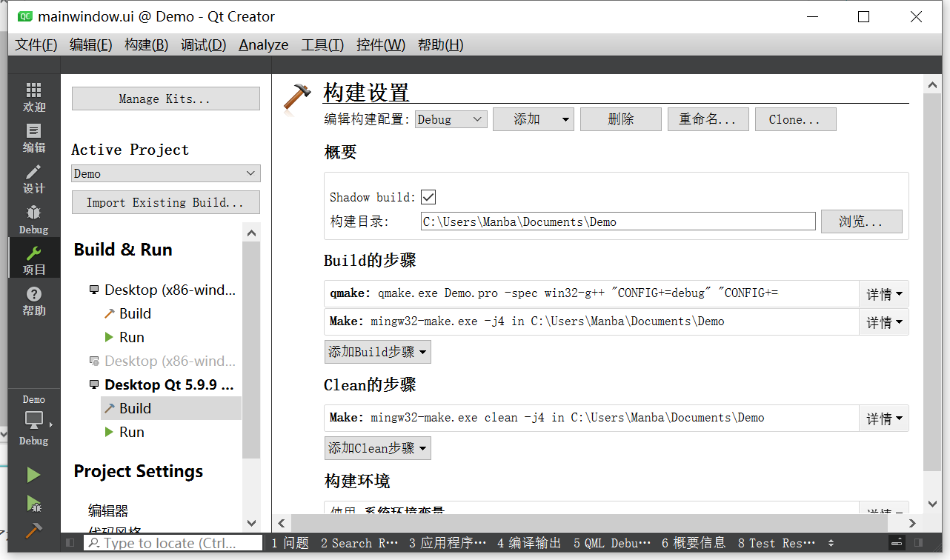This screenshot has height=560, width=950.
Task: Switch to the 欢迎 (Welcome) mode
Action: pyautogui.click(x=33, y=97)
